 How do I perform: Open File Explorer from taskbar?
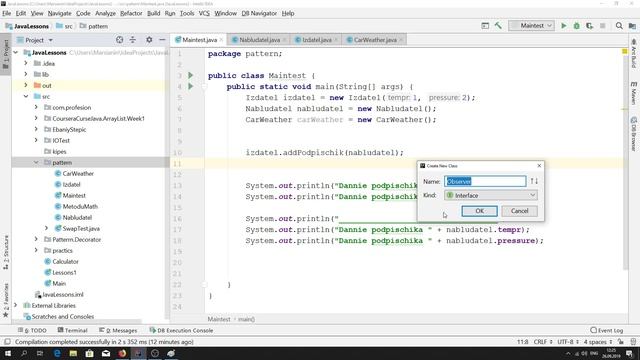73,353
